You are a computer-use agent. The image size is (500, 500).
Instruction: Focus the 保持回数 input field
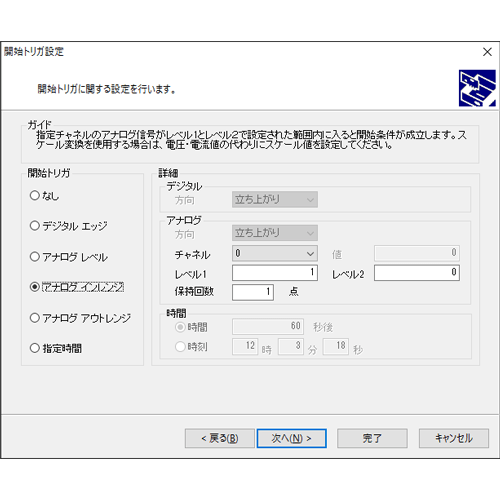click(x=253, y=292)
